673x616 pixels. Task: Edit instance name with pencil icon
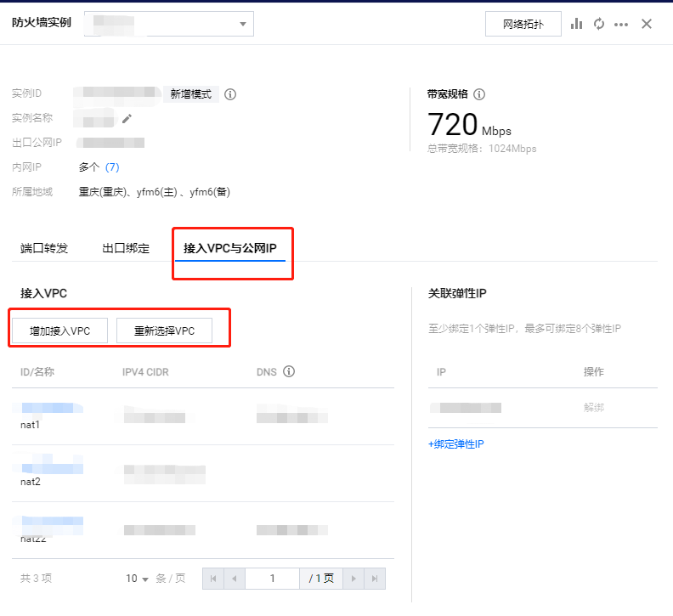(127, 118)
